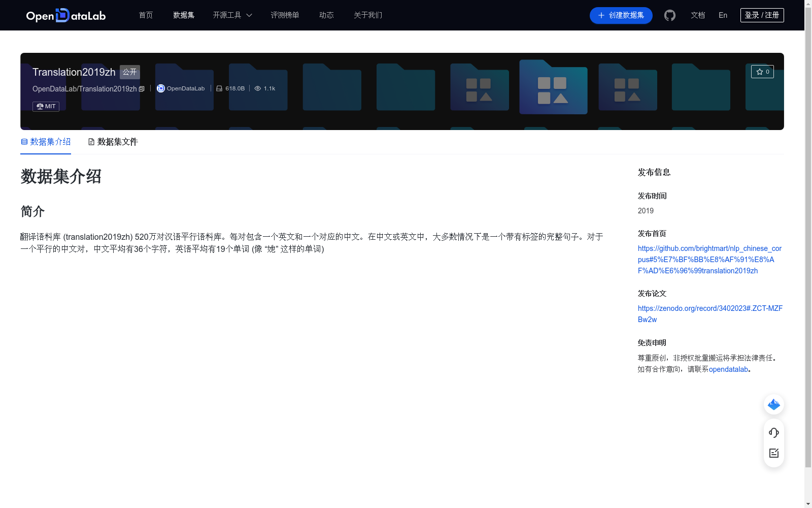Click the scrollbar up arrow
This screenshot has height=508, width=812.
(808, 4)
